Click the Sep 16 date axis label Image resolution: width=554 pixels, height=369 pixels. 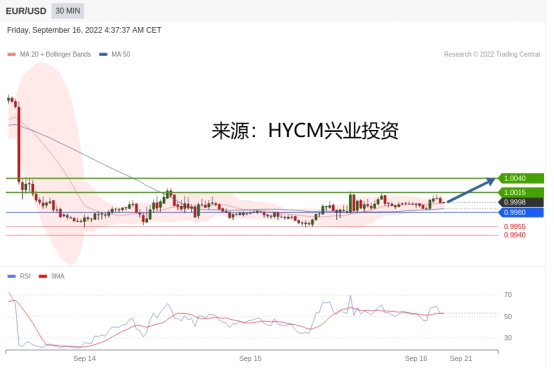pyautogui.click(x=416, y=358)
